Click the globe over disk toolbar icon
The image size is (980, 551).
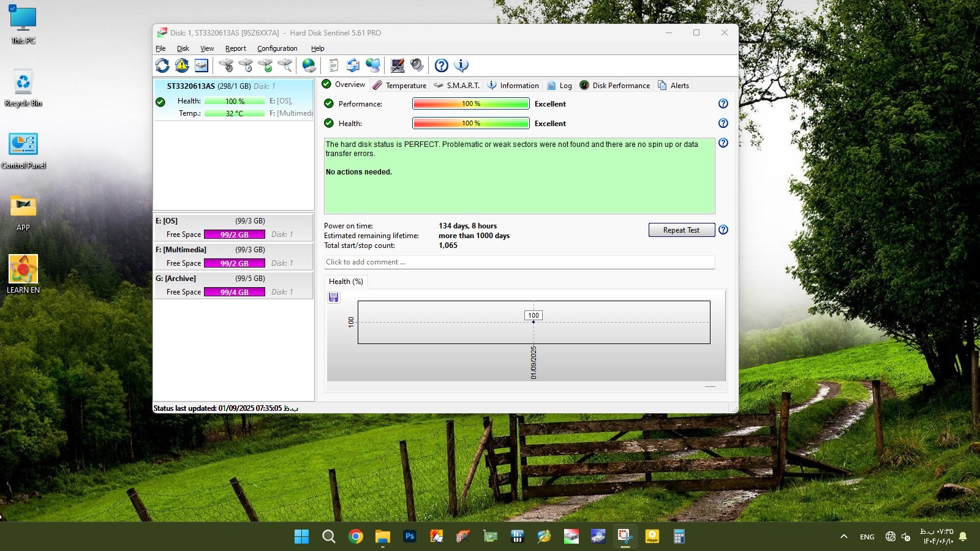pyautogui.click(x=309, y=66)
